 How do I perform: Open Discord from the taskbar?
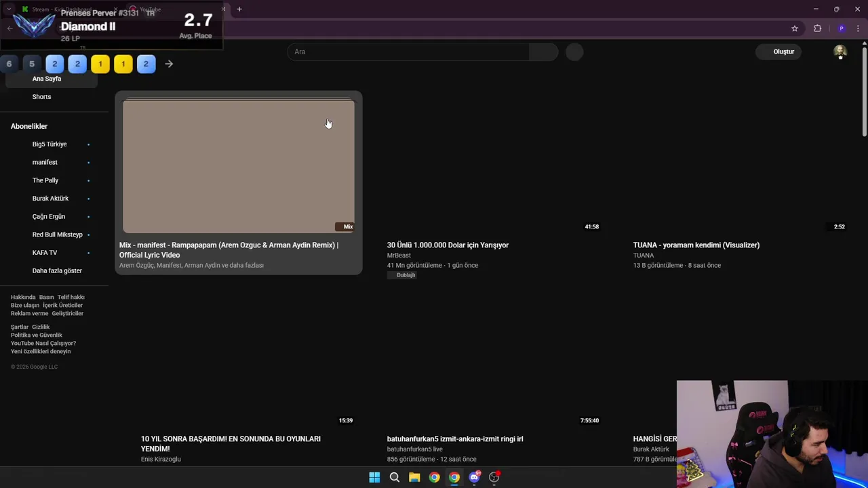pyautogui.click(x=475, y=478)
